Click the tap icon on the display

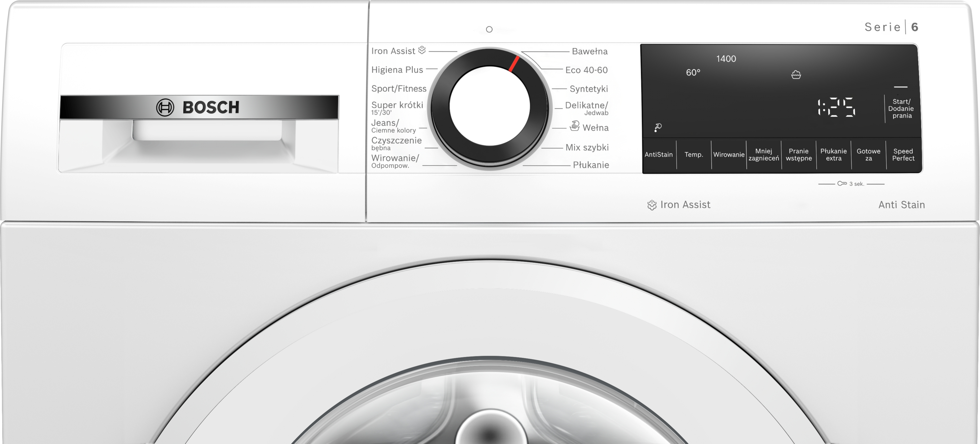(x=658, y=127)
